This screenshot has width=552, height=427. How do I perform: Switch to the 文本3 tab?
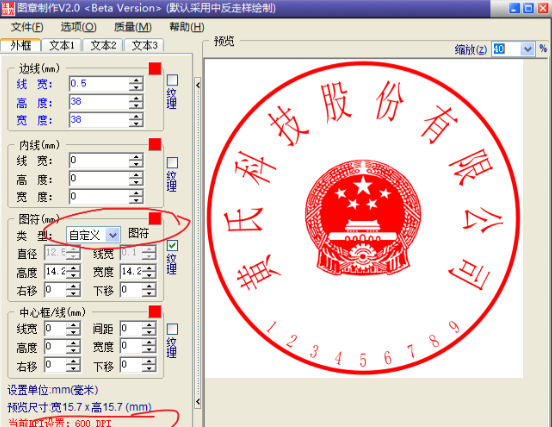click(x=144, y=45)
